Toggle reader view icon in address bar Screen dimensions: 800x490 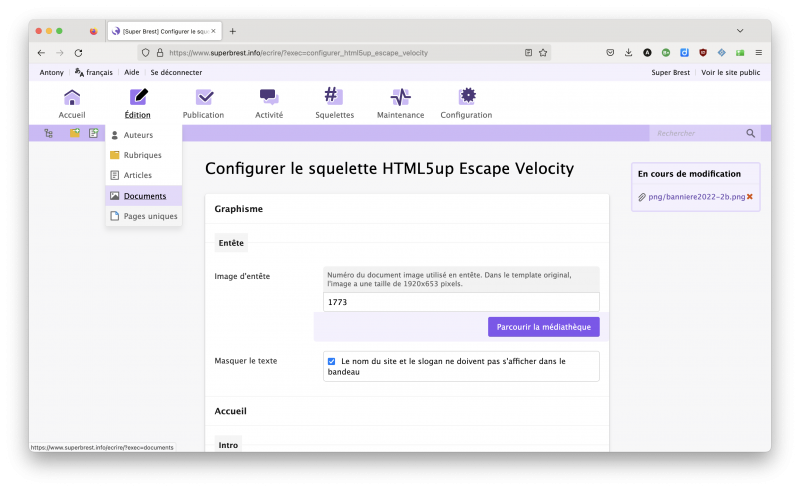(529, 53)
